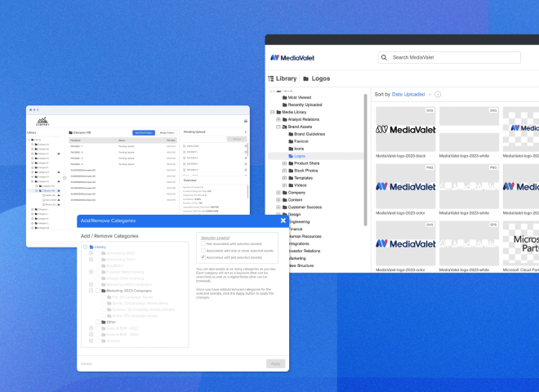Click the Merge Folders button

167,133
